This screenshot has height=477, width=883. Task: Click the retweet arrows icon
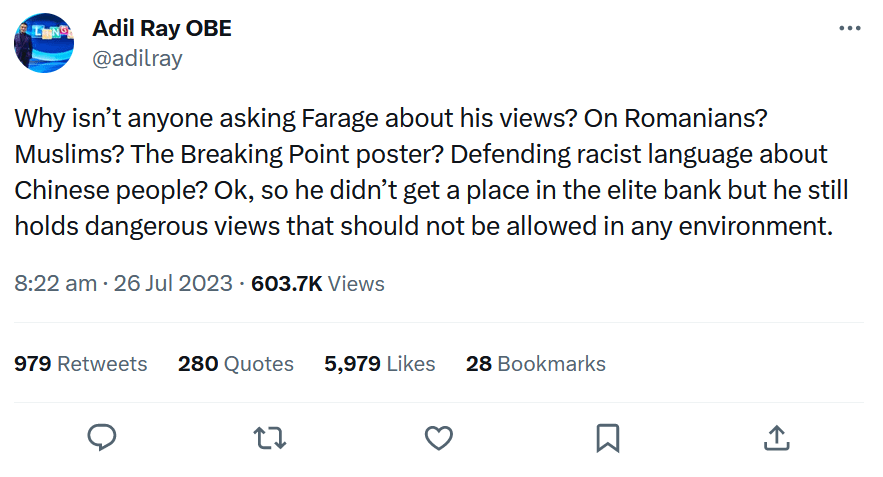coord(270,438)
